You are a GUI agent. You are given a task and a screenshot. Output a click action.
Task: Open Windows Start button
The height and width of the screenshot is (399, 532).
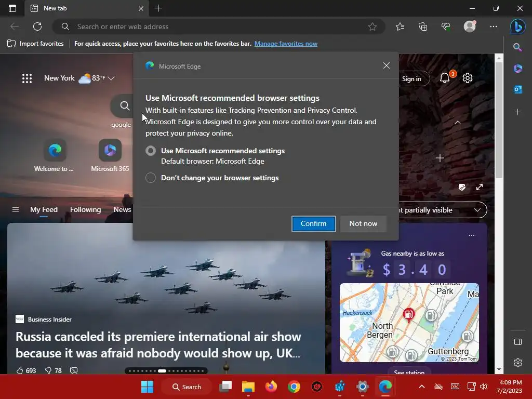(x=147, y=387)
